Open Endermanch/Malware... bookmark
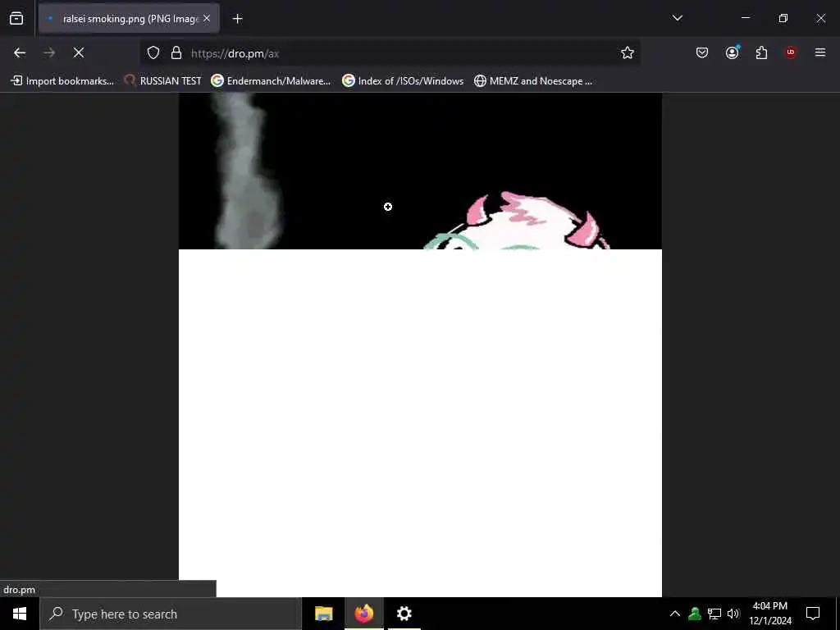 click(x=271, y=81)
